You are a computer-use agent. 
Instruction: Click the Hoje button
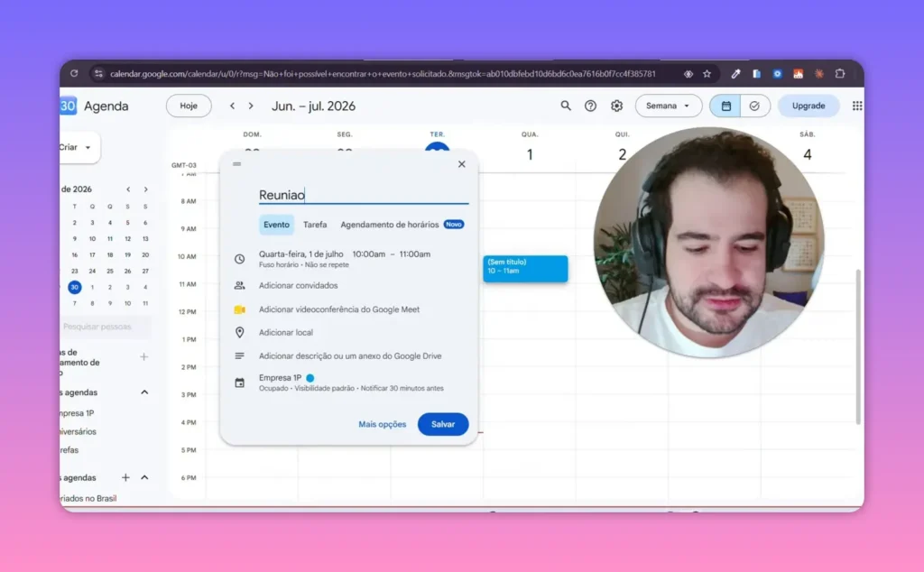tap(189, 106)
